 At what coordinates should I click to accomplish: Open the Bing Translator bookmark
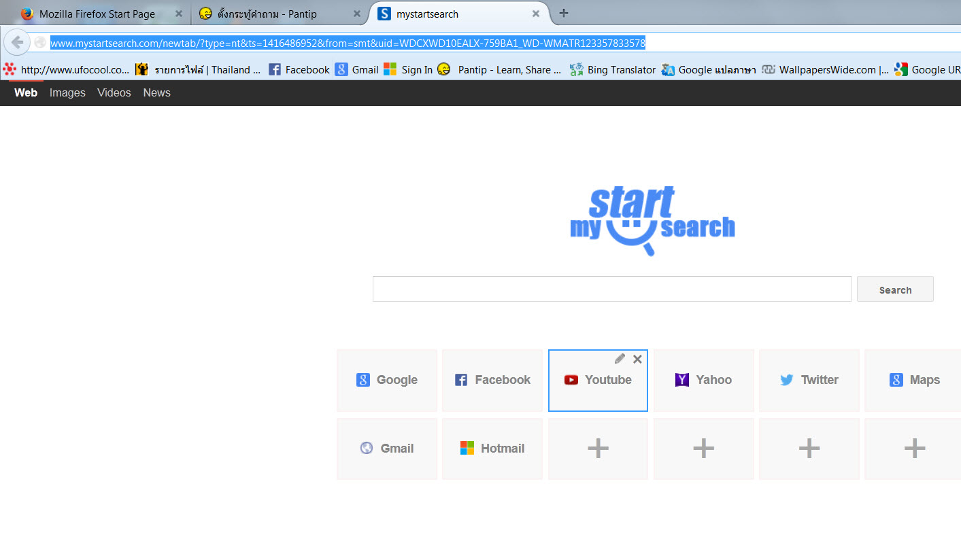[613, 69]
